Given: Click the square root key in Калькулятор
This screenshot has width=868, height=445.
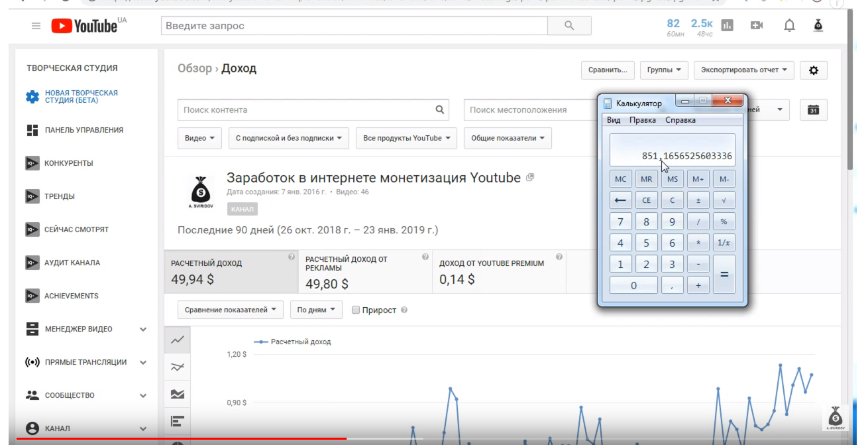Looking at the screenshot, I should tap(724, 200).
